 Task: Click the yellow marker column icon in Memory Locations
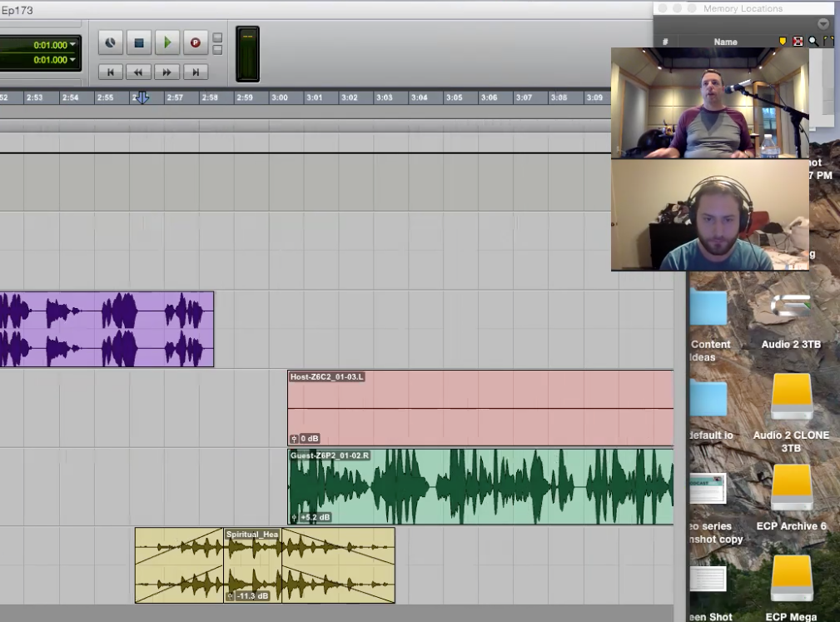click(x=783, y=42)
